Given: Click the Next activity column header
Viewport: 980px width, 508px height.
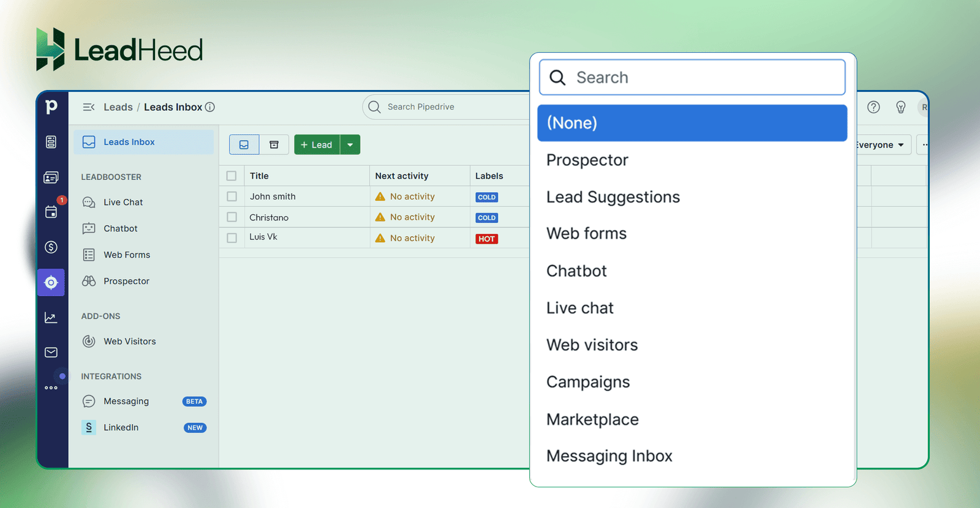Looking at the screenshot, I should (402, 176).
